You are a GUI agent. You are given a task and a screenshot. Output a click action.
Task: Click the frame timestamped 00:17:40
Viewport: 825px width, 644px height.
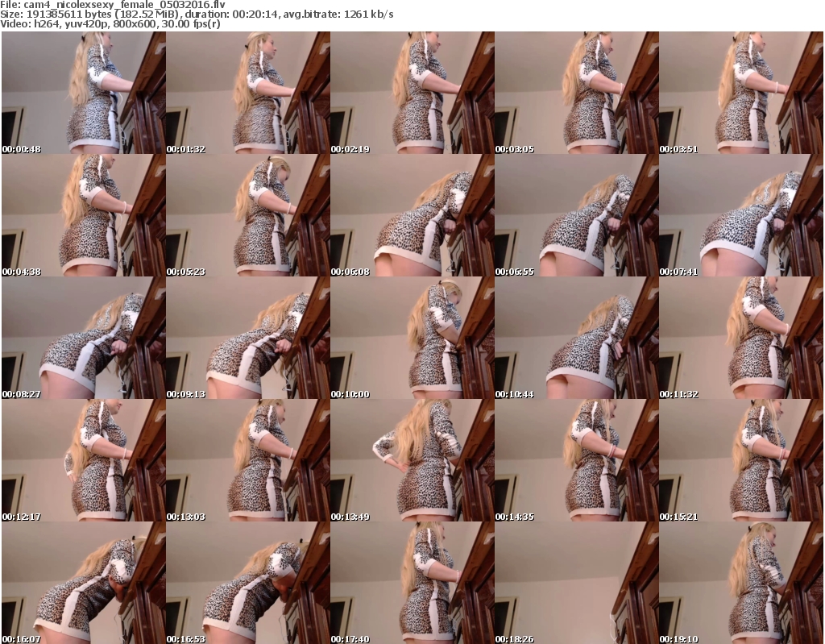[x=412, y=583]
